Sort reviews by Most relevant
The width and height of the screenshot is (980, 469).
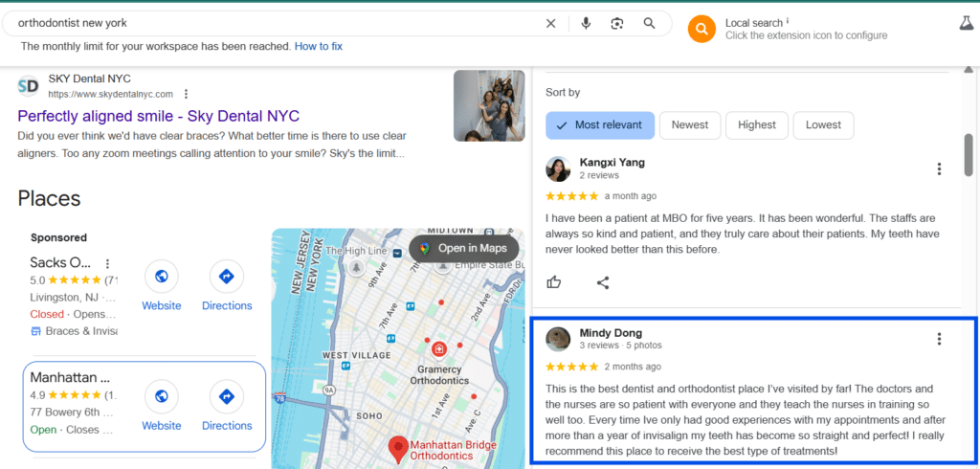[x=600, y=125]
